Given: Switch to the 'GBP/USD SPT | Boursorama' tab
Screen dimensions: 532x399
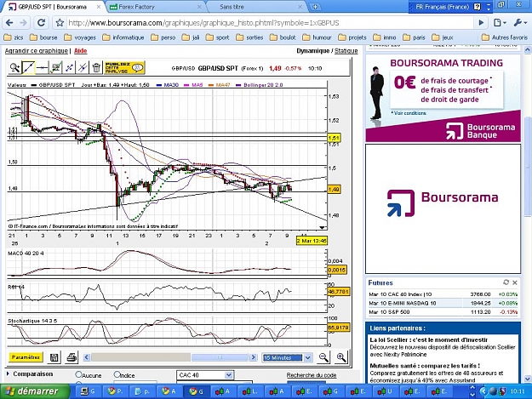Looking at the screenshot, I should click(53, 7).
